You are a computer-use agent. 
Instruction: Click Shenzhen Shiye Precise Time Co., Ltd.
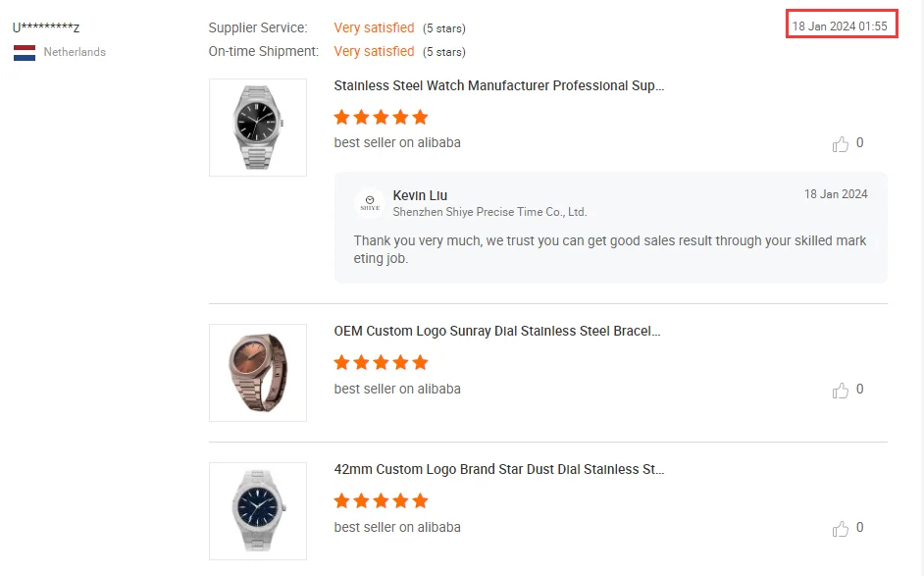[x=489, y=212]
